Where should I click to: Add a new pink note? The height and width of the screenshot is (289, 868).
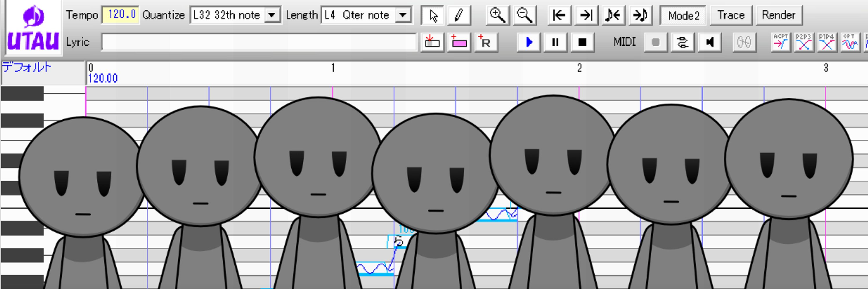click(459, 42)
